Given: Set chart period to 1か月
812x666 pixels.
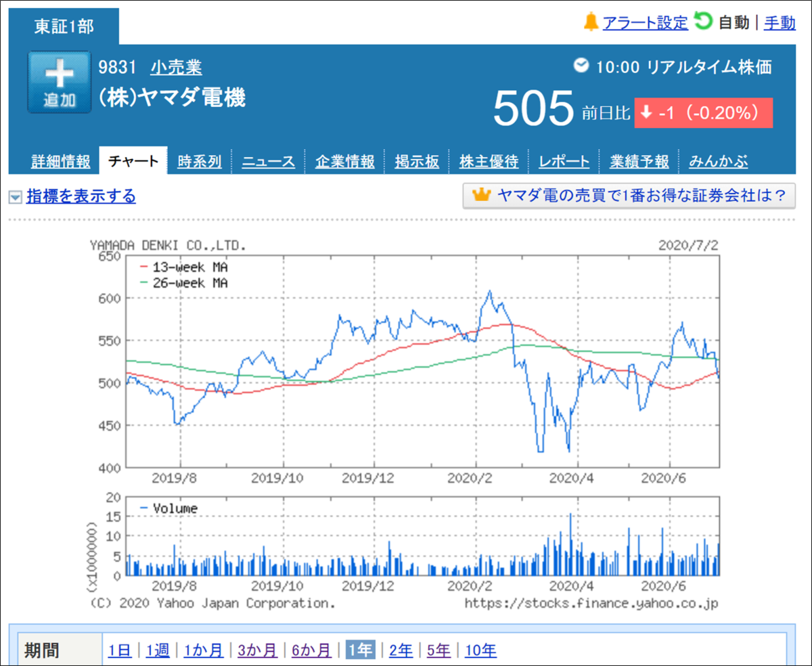Looking at the screenshot, I should coord(203,650).
